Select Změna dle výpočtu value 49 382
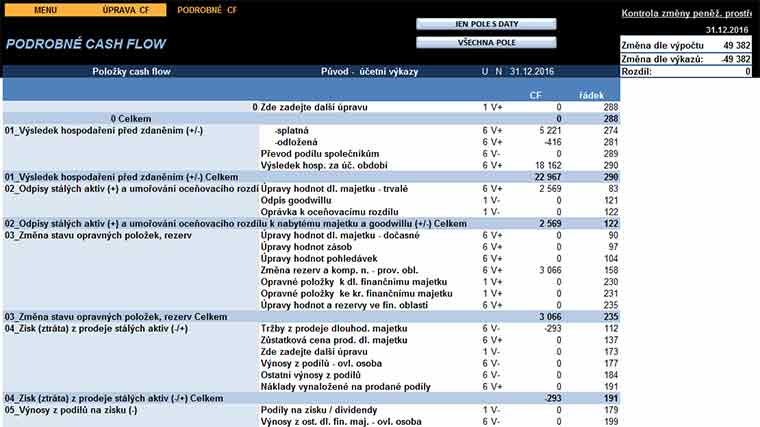Image resolution: width=760 pixels, height=427 pixels. tap(737, 46)
